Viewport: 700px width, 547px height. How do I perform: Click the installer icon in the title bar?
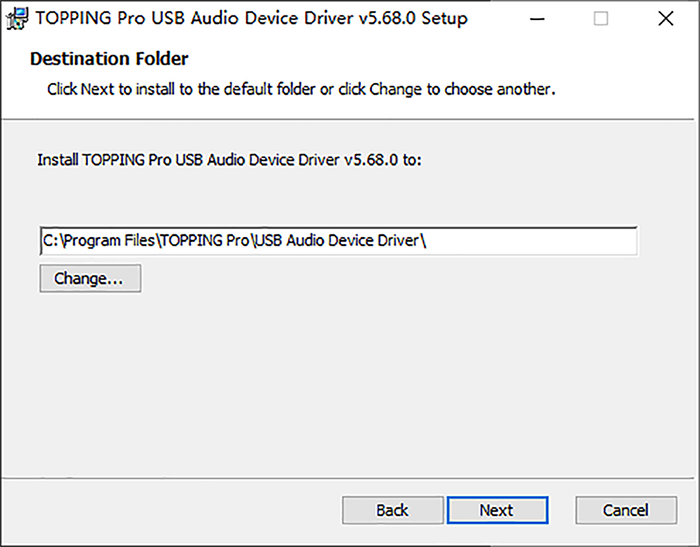point(17,18)
